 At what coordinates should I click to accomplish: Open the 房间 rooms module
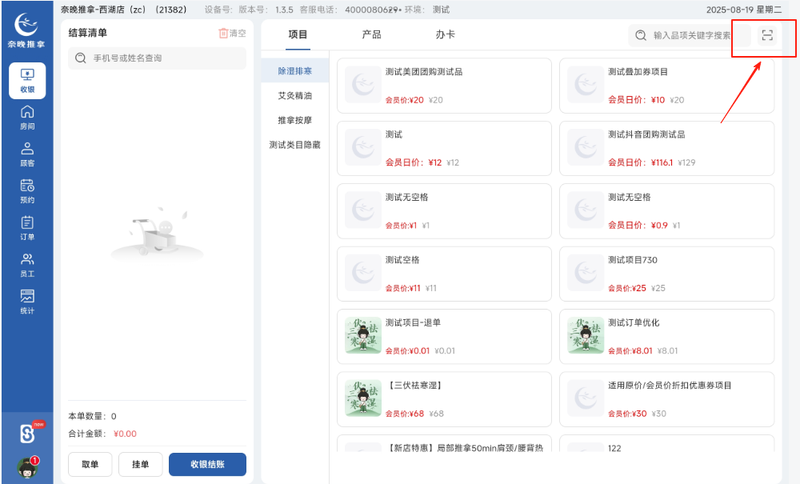point(27,117)
